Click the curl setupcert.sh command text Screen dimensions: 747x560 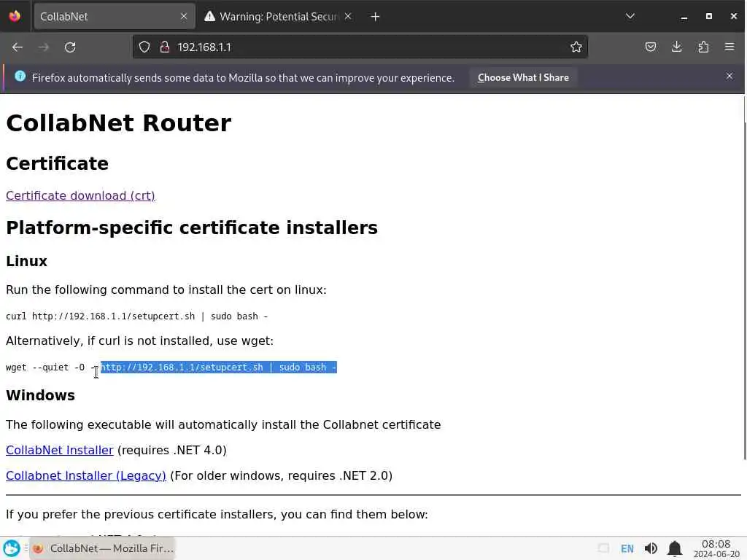tap(136, 316)
